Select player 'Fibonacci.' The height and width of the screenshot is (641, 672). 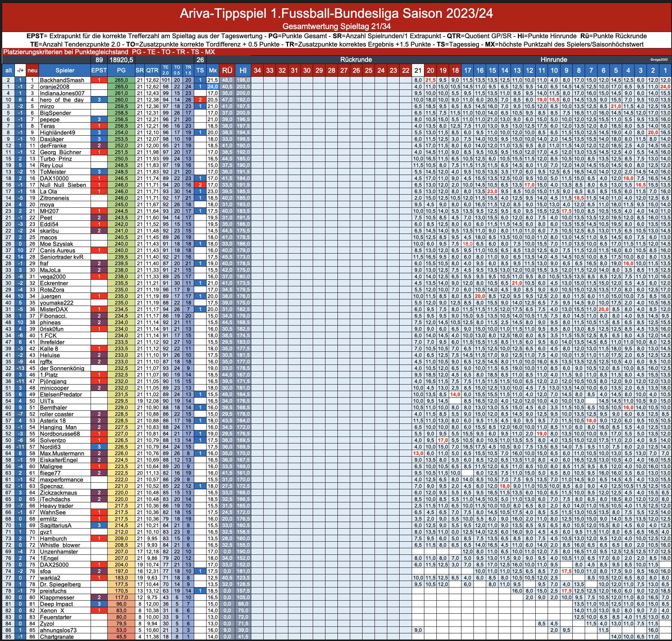tap(53, 316)
